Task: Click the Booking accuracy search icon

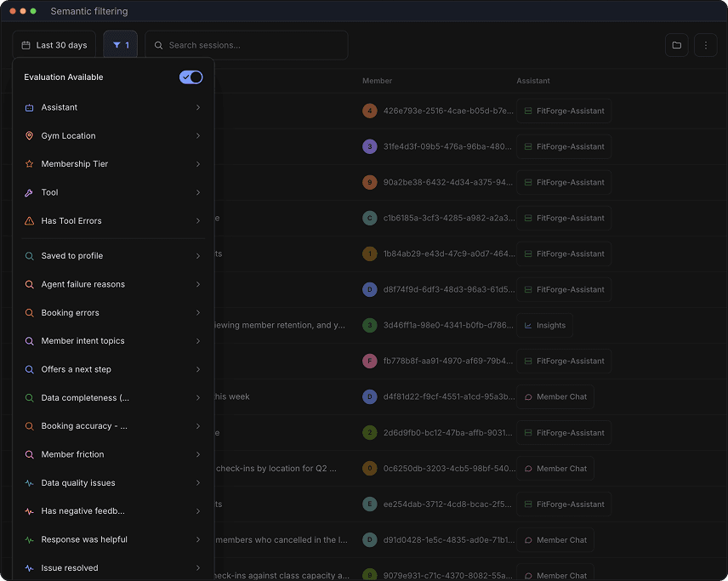Action: click(x=29, y=426)
